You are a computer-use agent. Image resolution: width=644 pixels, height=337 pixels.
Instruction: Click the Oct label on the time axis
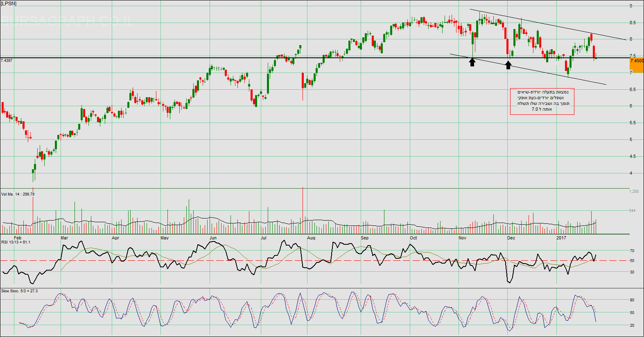[414, 238]
